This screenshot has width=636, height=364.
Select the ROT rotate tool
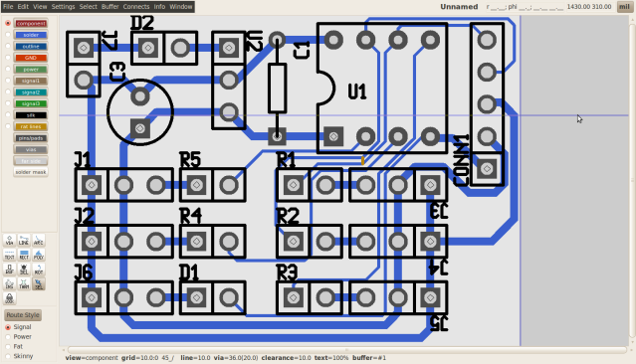point(39,270)
